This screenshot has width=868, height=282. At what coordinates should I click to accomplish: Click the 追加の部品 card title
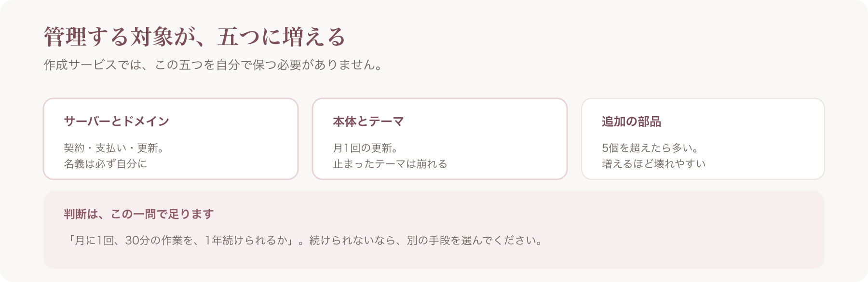pos(631,121)
